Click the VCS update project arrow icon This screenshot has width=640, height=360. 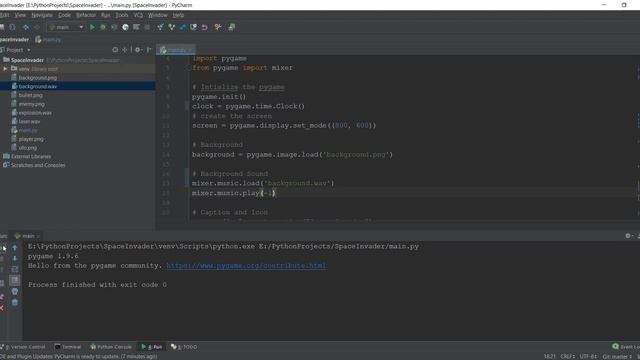pyautogui.click(x=160, y=27)
